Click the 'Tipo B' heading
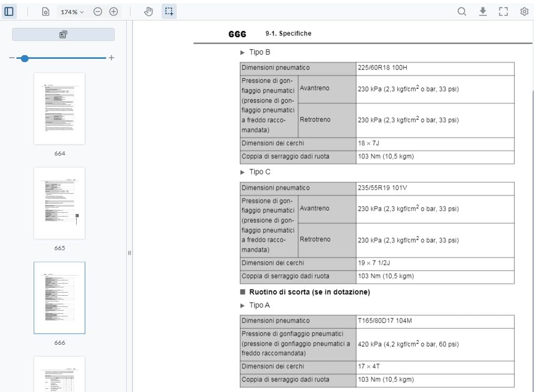 point(259,52)
